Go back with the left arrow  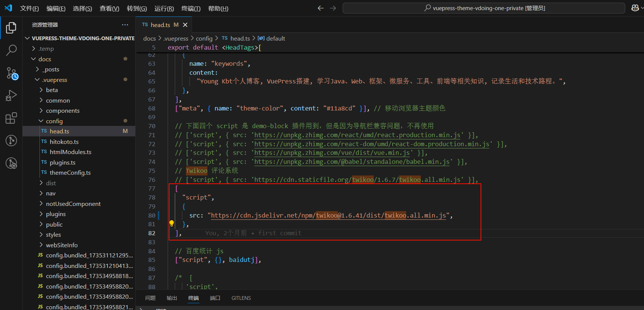coord(320,8)
